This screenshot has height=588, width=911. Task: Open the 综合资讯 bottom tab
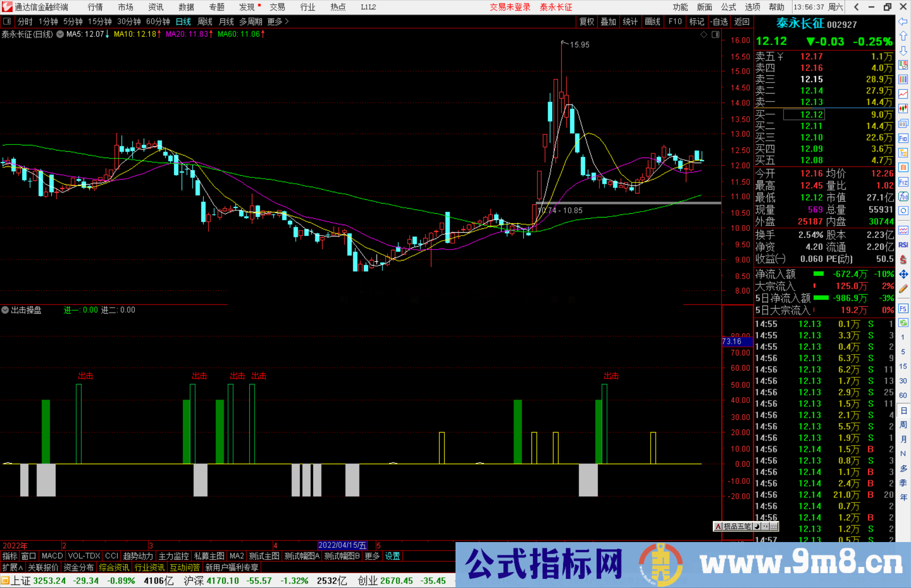(114, 567)
